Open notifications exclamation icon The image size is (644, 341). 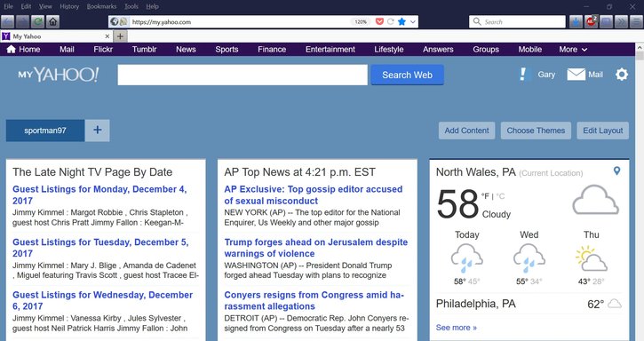(x=522, y=75)
